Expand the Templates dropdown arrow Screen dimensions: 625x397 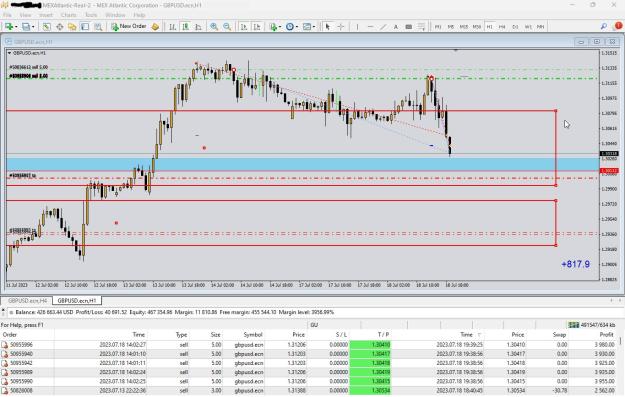click(314, 27)
